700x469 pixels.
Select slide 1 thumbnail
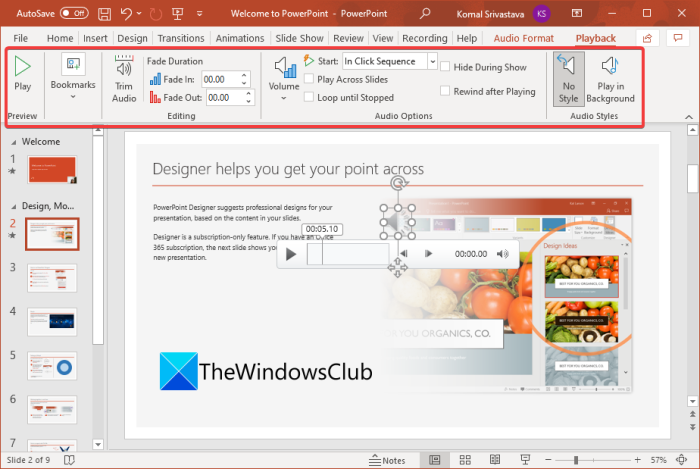click(52, 169)
